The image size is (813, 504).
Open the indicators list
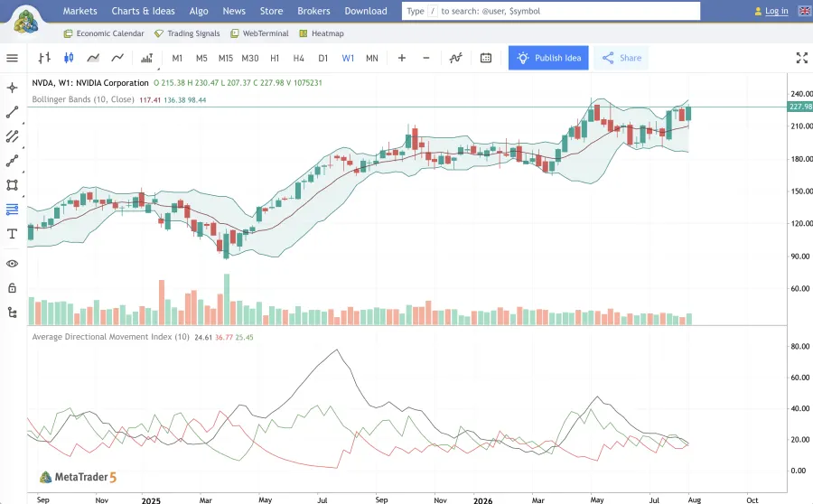[x=456, y=58]
